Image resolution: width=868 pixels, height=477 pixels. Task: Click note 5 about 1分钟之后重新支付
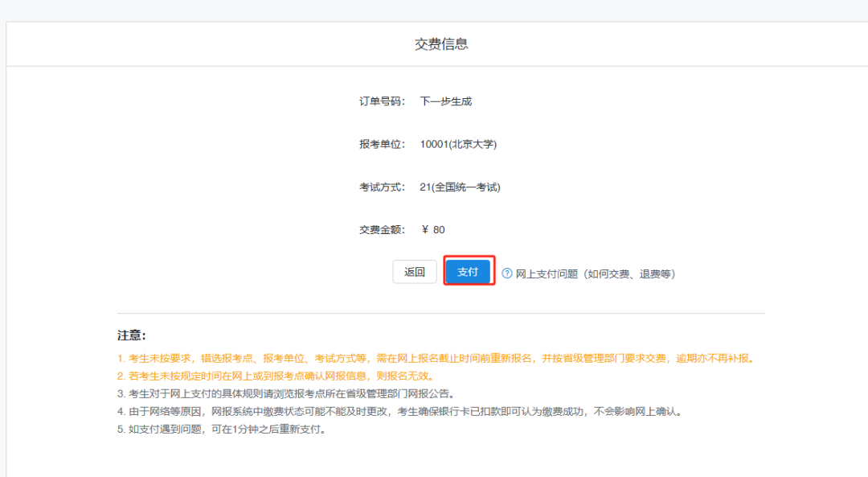tap(221, 429)
